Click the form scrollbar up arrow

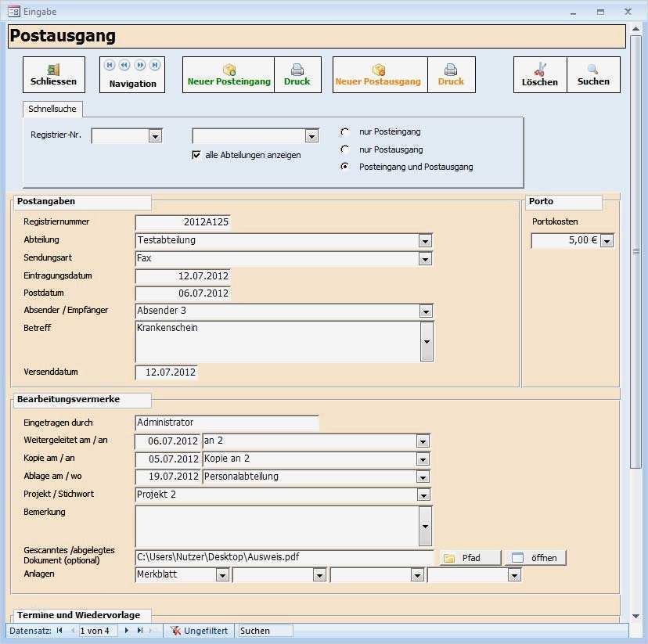[636, 29]
